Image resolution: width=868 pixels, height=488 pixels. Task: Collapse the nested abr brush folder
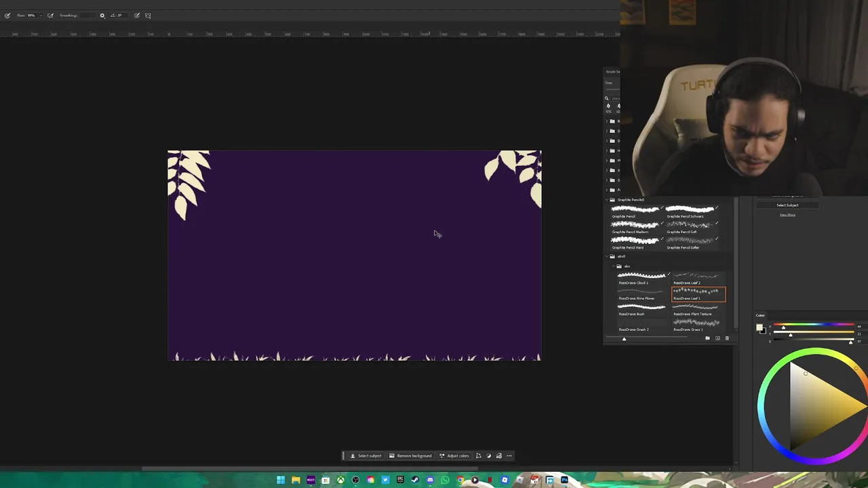click(x=614, y=266)
